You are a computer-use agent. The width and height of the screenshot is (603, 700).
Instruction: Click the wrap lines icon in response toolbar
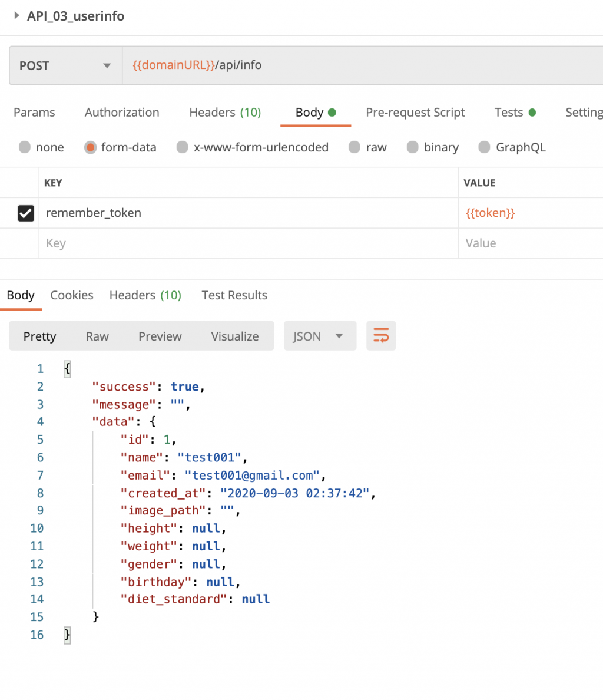(x=381, y=336)
